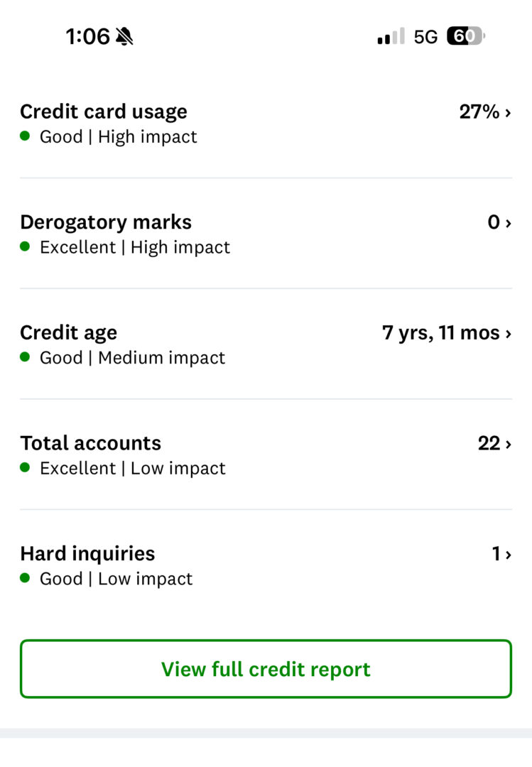
Task: Open the Derogatory marks row title
Action: pyautogui.click(x=106, y=222)
